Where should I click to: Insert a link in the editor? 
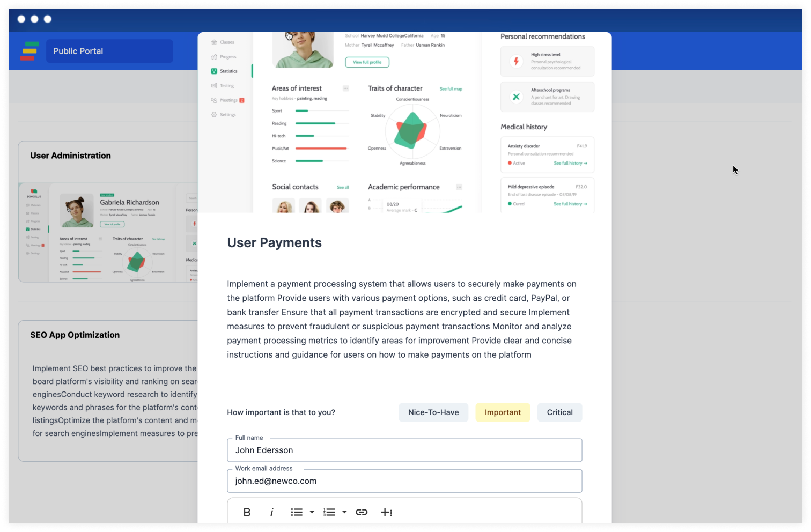coord(362,512)
